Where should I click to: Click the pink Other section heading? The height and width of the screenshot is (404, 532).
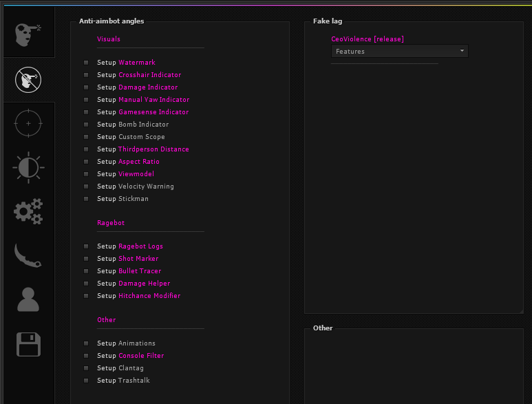pyautogui.click(x=106, y=320)
